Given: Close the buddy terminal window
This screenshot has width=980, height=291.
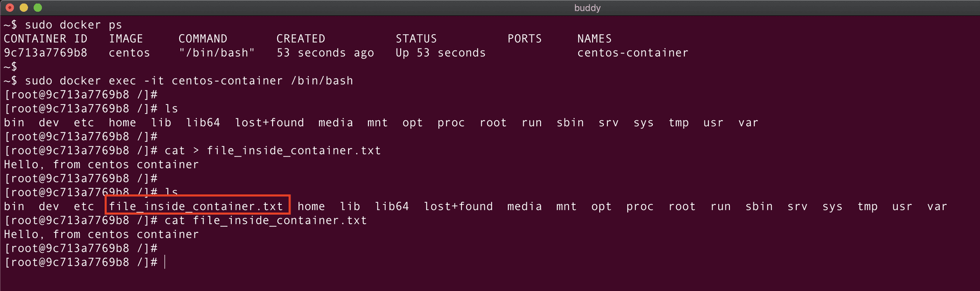Looking at the screenshot, I should [10, 8].
